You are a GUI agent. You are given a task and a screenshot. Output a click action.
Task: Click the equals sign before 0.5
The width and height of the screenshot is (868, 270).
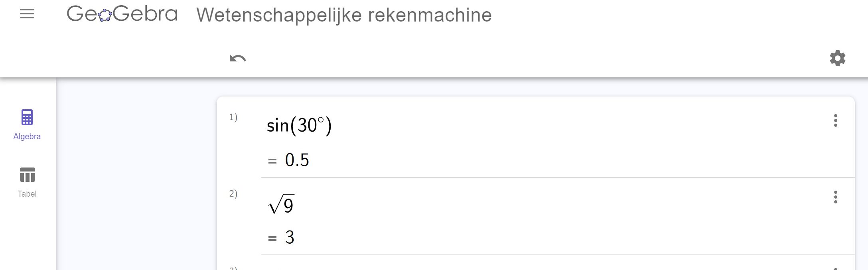tap(272, 161)
